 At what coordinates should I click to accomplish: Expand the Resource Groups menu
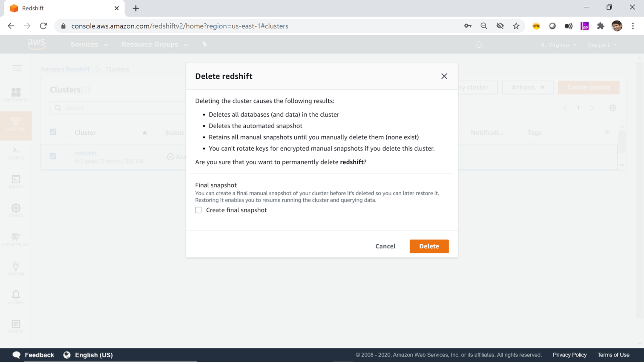pyautogui.click(x=154, y=44)
